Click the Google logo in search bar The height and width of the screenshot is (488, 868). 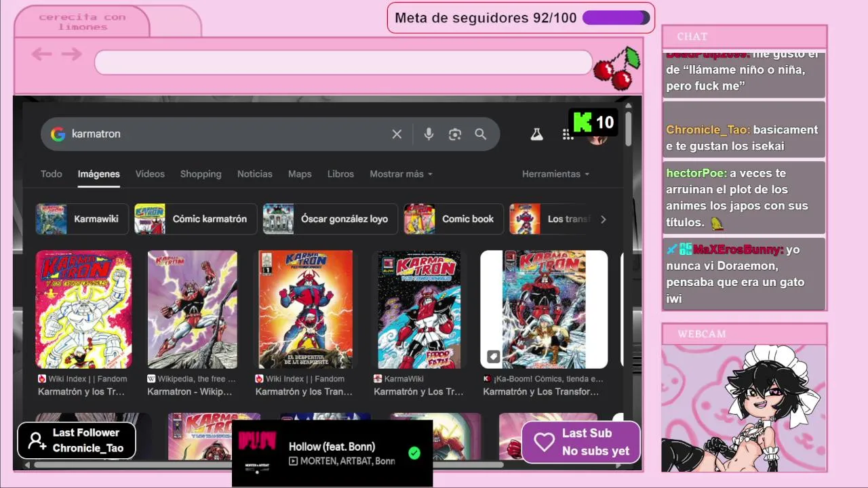pos(58,134)
